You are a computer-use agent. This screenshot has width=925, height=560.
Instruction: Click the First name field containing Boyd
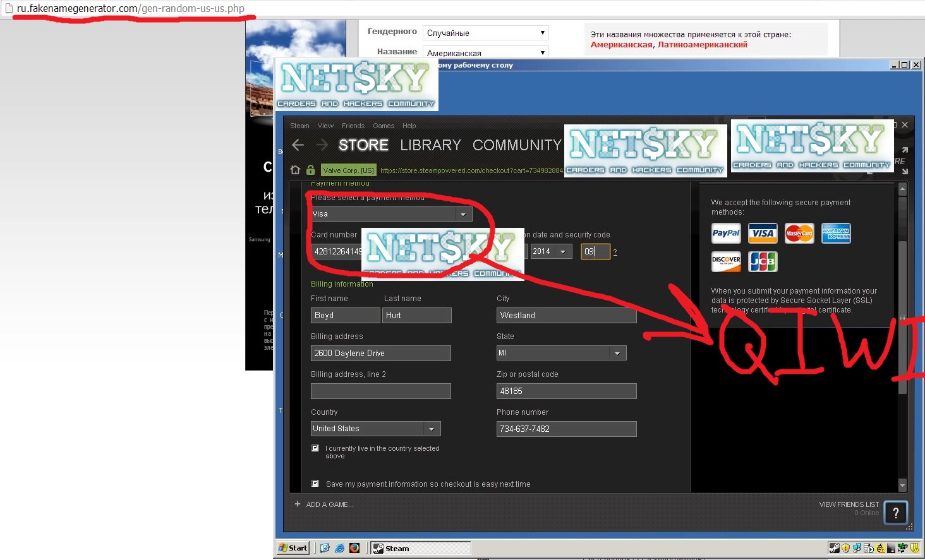pos(345,315)
